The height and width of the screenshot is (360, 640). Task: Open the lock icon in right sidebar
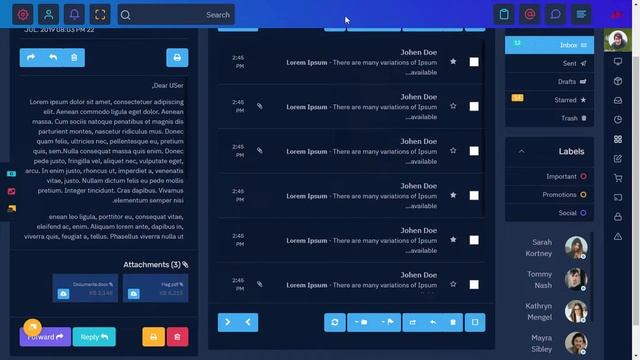pos(618,217)
